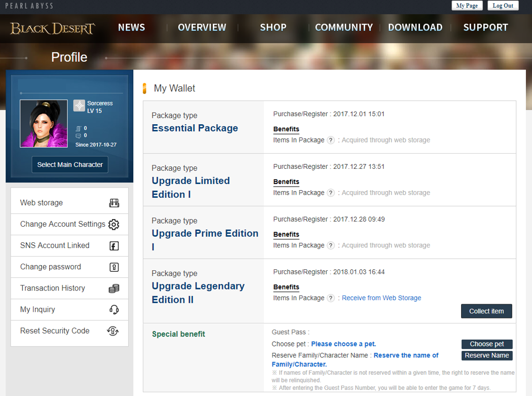532x396 pixels.
Task: Open Change password sidebar link
Action: pyautogui.click(x=69, y=267)
